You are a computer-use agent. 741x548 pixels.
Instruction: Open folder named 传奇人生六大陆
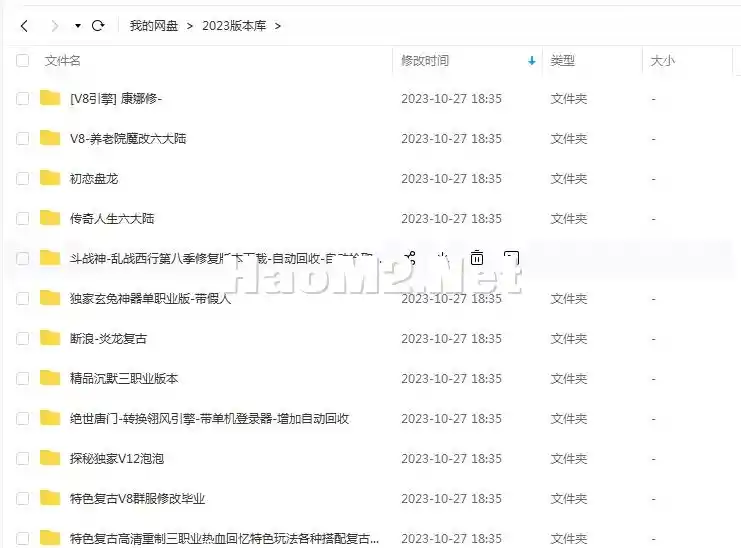(x=112, y=218)
